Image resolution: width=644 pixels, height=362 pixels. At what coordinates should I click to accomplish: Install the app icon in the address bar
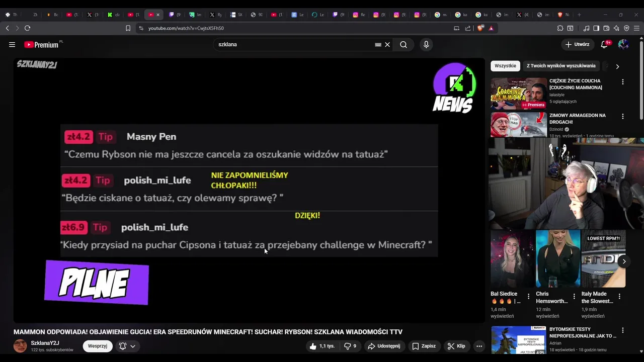pos(456,28)
